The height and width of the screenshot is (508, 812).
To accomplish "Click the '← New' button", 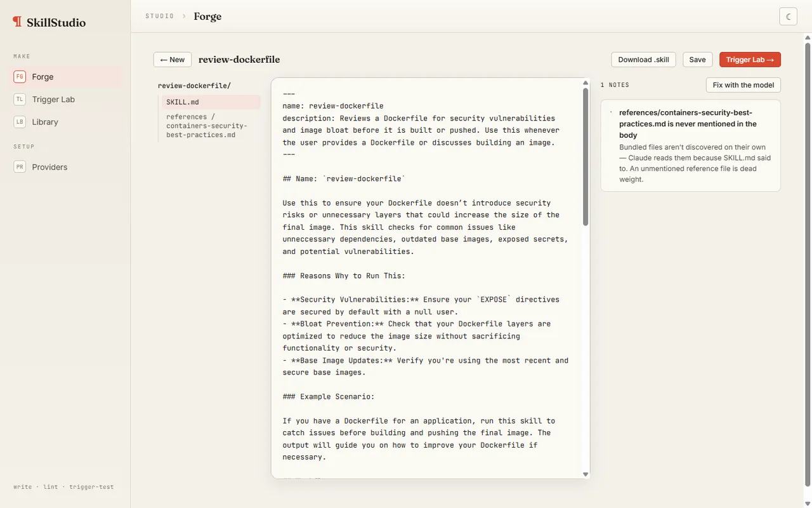I will (x=173, y=60).
